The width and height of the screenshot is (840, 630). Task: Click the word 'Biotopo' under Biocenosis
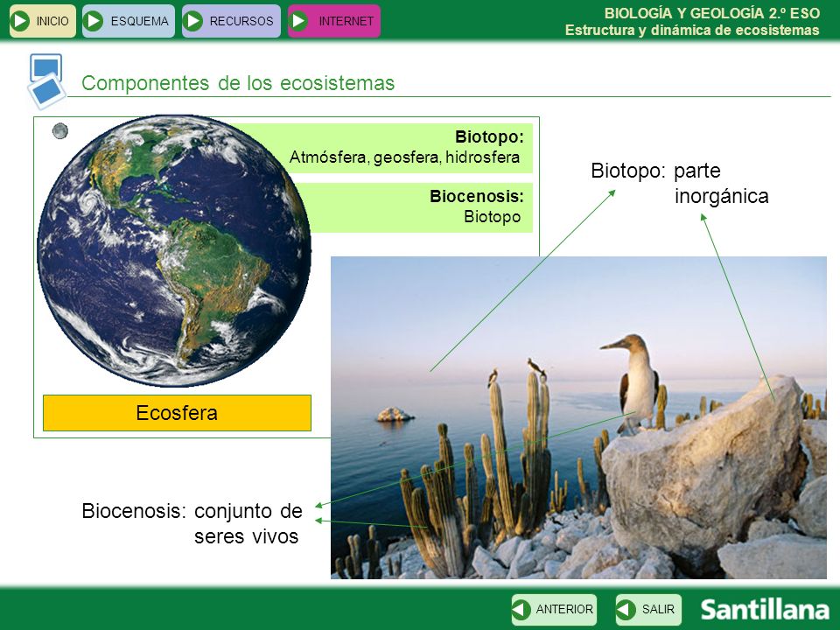point(493,217)
